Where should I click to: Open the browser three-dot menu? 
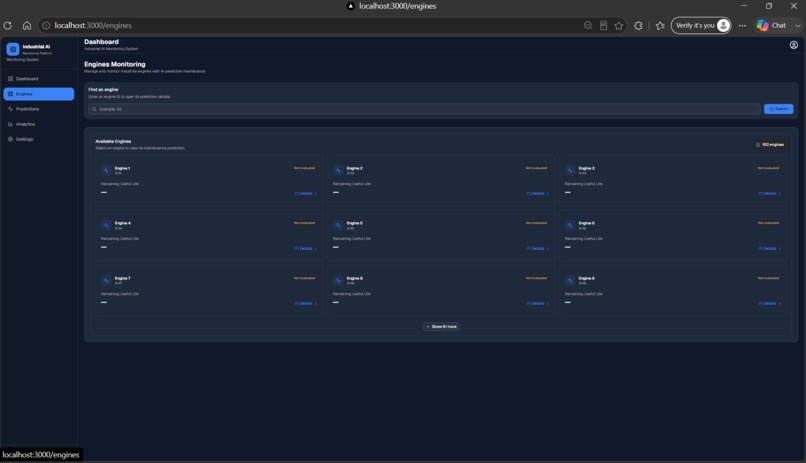(x=742, y=25)
